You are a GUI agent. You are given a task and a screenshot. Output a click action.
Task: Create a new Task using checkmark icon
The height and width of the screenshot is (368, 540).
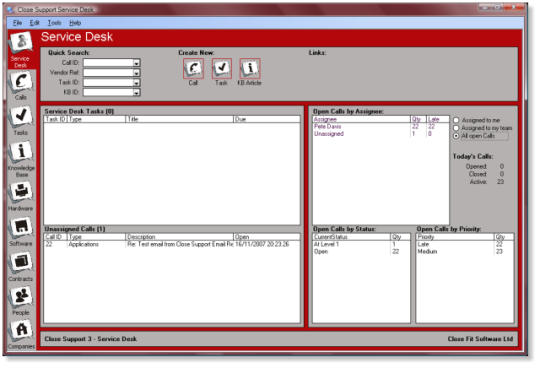pos(221,68)
